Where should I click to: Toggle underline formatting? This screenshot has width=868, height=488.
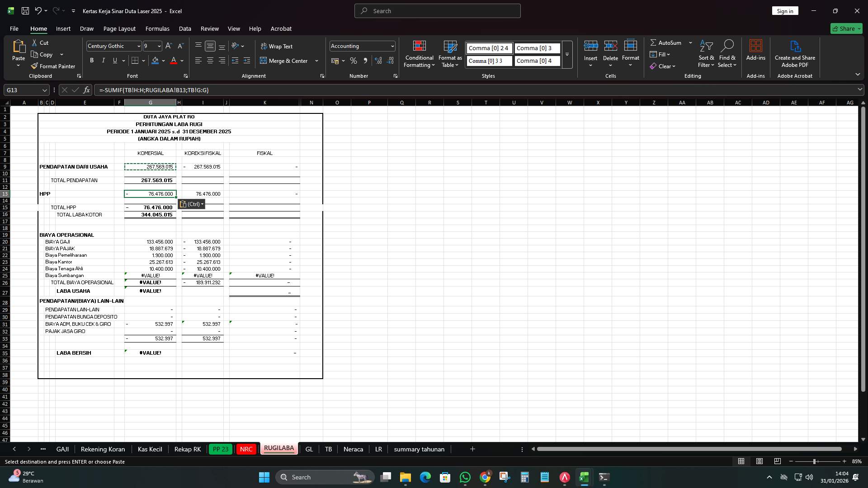click(114, 60)
